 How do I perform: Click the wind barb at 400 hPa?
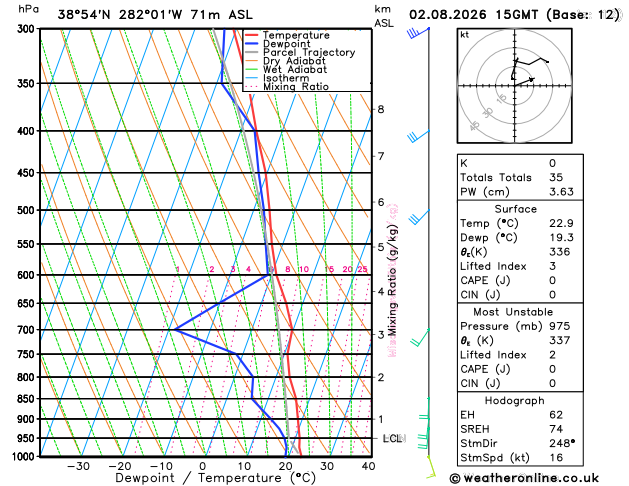point(418,136)
